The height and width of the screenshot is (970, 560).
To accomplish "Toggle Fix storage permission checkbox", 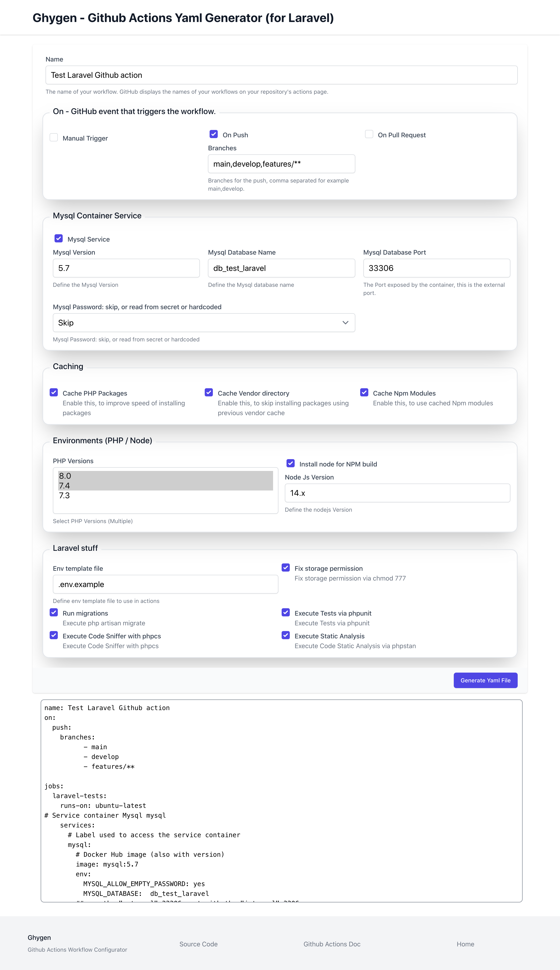I will click(285, 567).
